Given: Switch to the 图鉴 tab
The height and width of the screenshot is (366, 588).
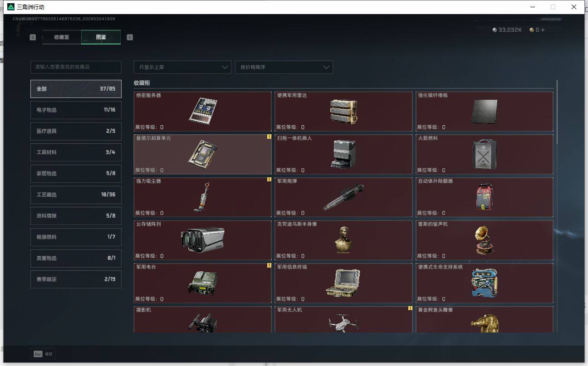Looking at the screenshot, I should click(101, 37).
